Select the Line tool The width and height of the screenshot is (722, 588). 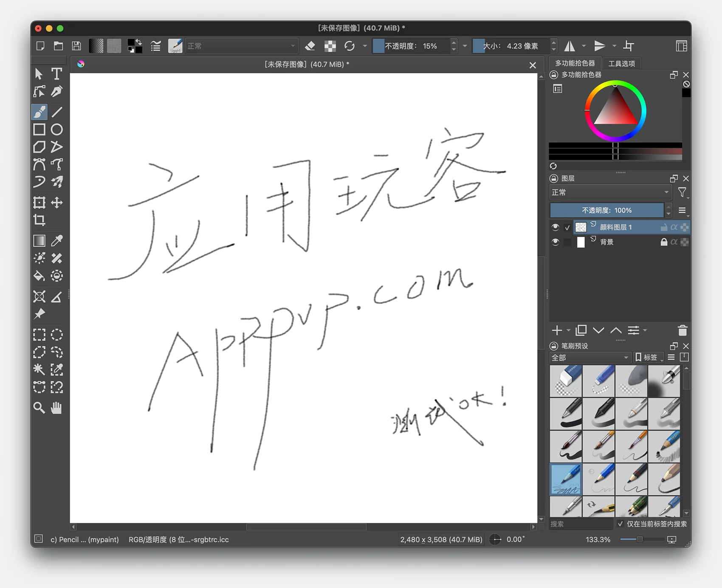[56, 112]
